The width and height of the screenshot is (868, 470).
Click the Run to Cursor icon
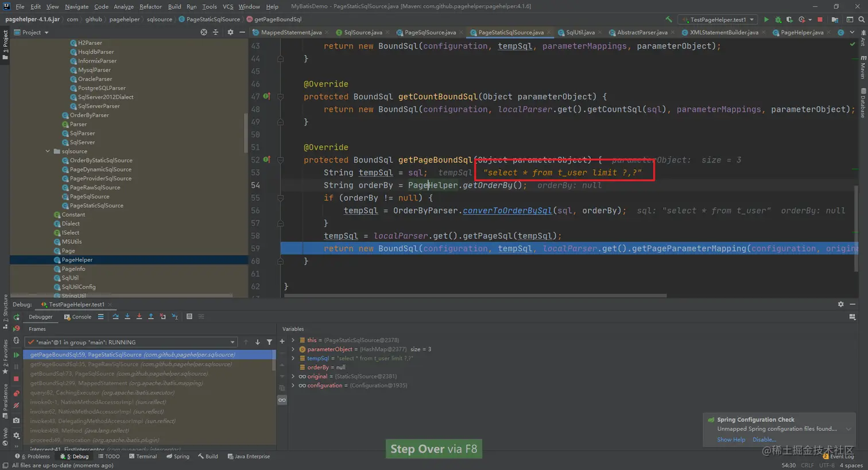(175, 317)
